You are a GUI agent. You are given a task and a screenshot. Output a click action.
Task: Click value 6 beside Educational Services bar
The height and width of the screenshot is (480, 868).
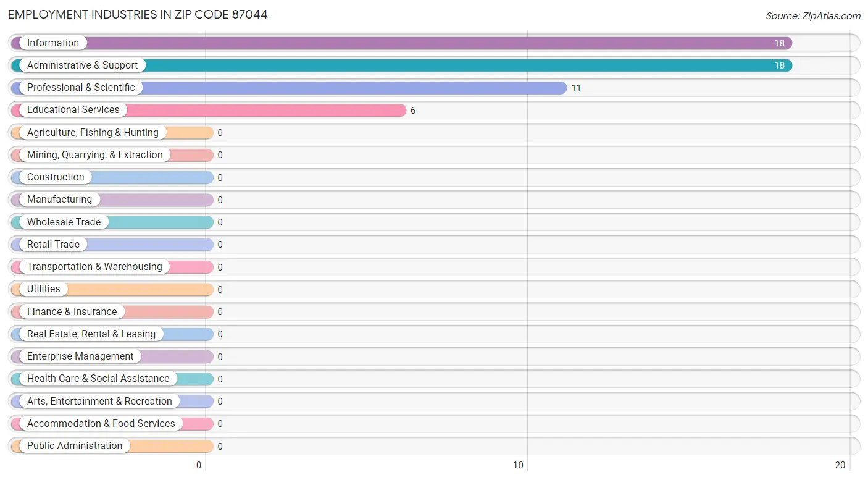pyautogui.click(x=413, y=111)
